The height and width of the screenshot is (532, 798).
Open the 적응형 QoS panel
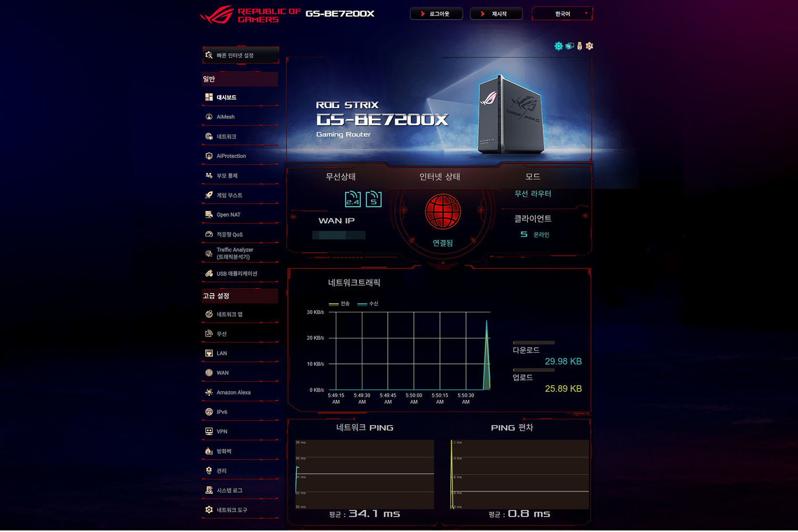point(209,234)
